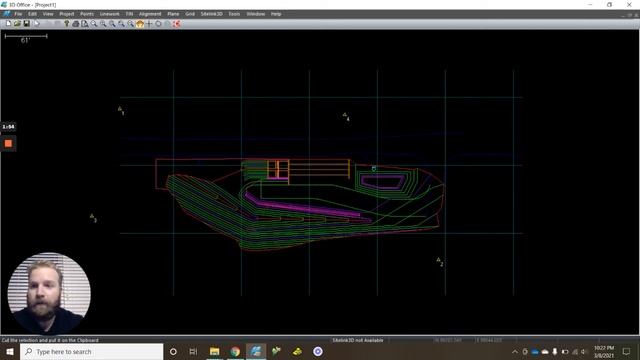Click the Print Preview toolbar icon
This screenshot has height=360, width=640.
84,24
